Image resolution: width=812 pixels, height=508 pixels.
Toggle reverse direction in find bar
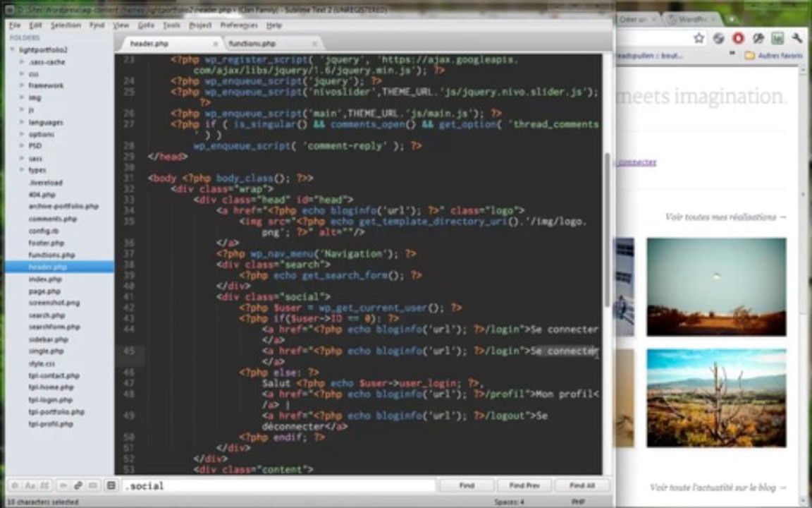click(x=63, y=485)
